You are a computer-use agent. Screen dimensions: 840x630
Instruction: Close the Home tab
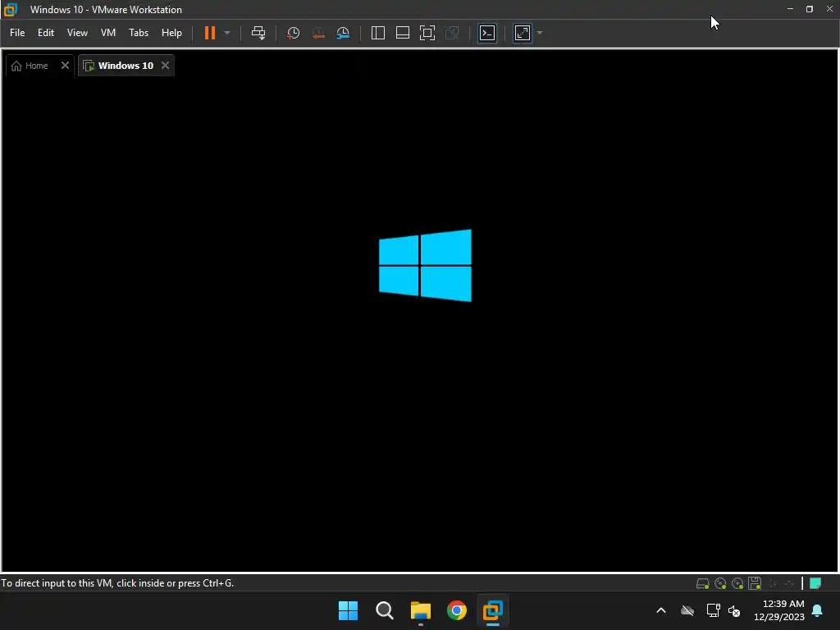coord(65,66)
